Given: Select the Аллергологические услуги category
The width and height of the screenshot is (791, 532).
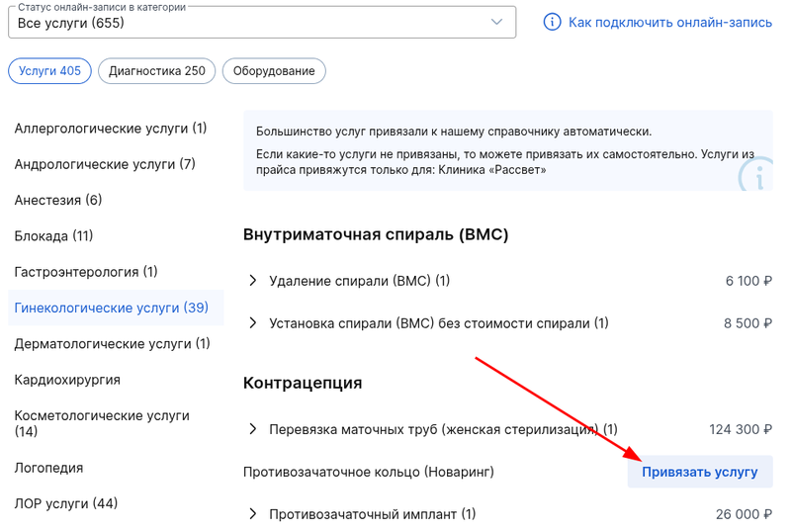Looking at the screenshot, I should 111,129.
